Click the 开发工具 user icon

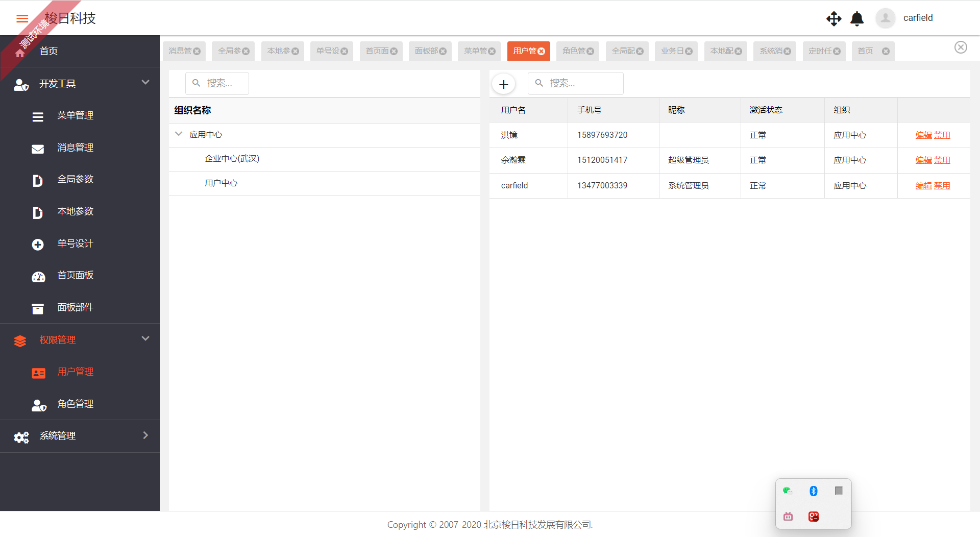tap(21, 85)
